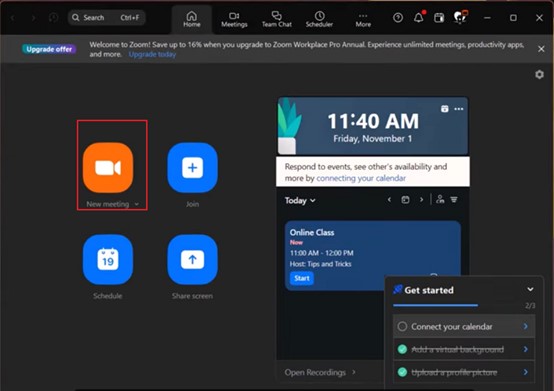Open the calendar panel icon in title bar

pos(439,17)
